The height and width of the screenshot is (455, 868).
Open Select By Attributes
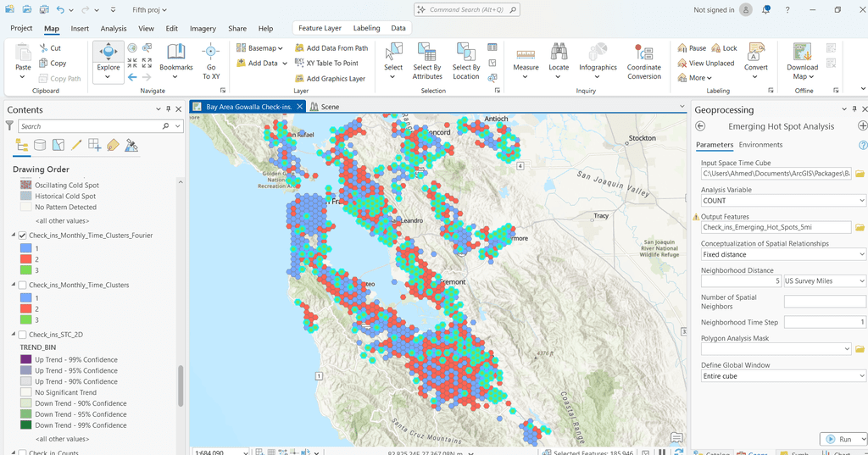click(x=427, y=61)
